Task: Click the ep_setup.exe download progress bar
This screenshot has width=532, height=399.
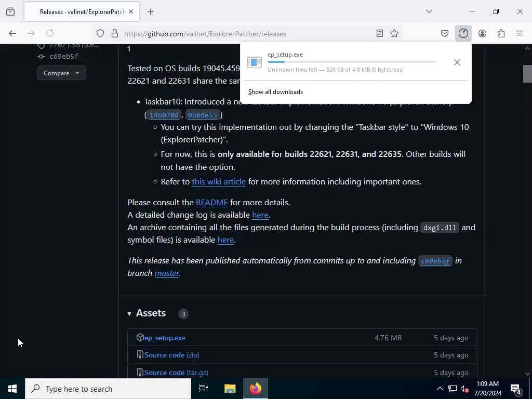Action: [352, 62]
